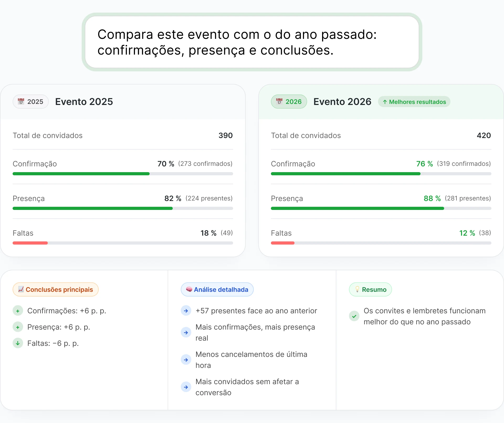The height and width of the screenshot is (423, 504).
Task: Select the Análise detalhada badge
Action: (x=217, y=289)
